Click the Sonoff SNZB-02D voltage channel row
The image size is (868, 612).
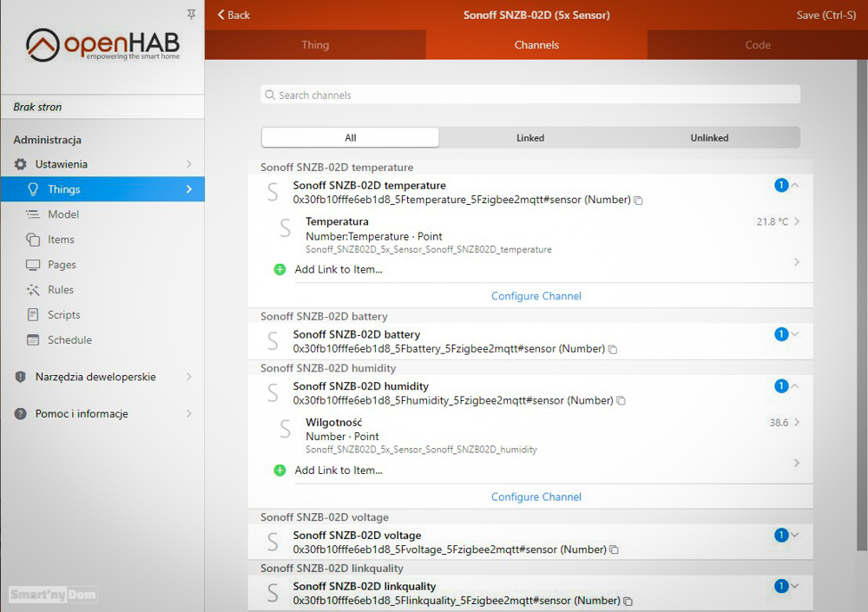click(530, 543)
